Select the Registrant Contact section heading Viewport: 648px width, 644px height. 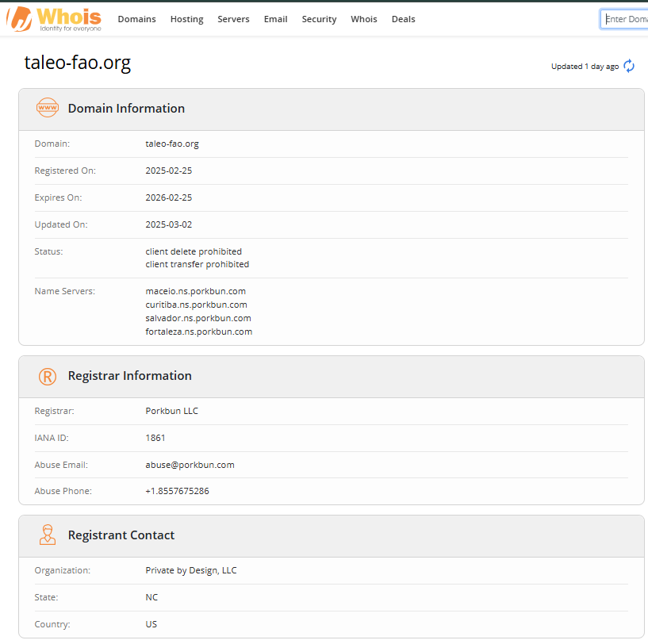pos(121,535)
